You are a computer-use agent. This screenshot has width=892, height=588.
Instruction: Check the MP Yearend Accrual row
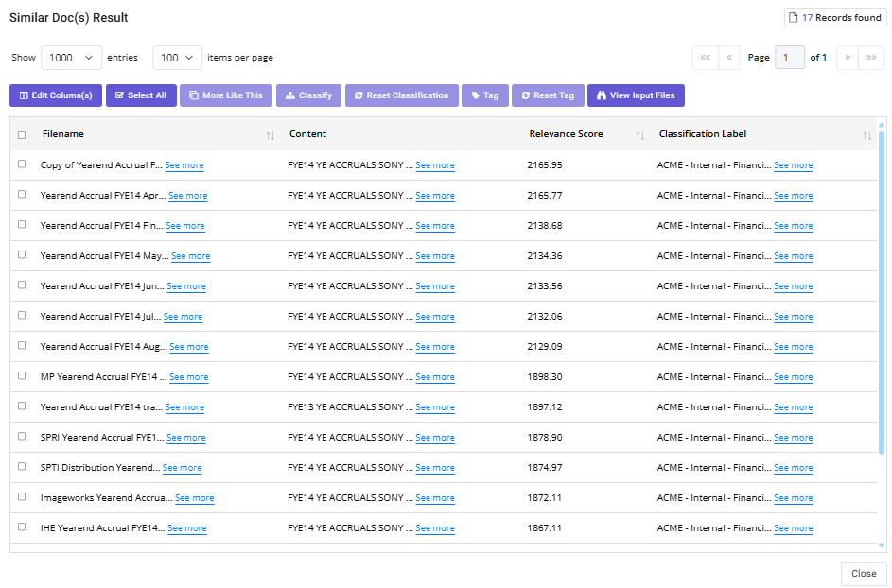click(x=22, y=375)
